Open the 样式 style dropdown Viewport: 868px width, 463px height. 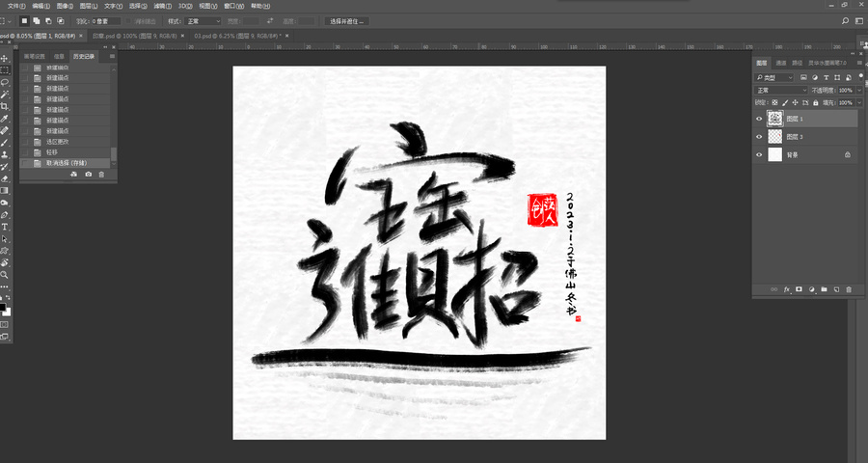(x=203, y=21)
